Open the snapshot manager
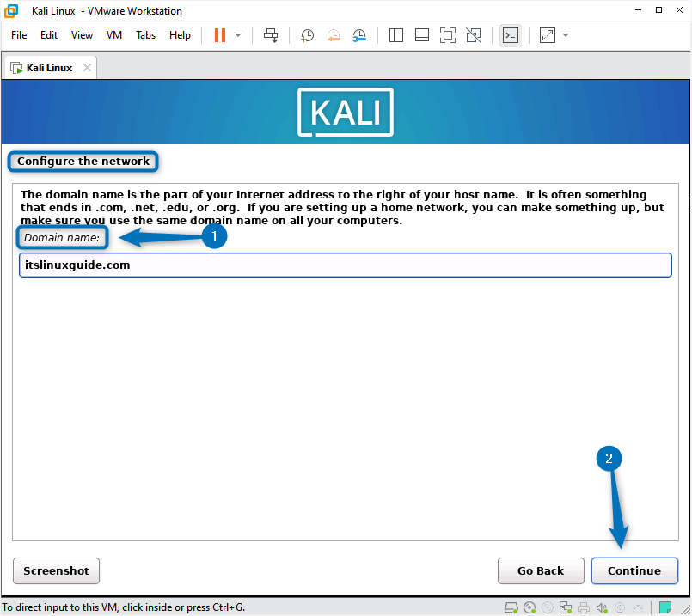Viewport: 692px width, 616px height. click(359, 34)
